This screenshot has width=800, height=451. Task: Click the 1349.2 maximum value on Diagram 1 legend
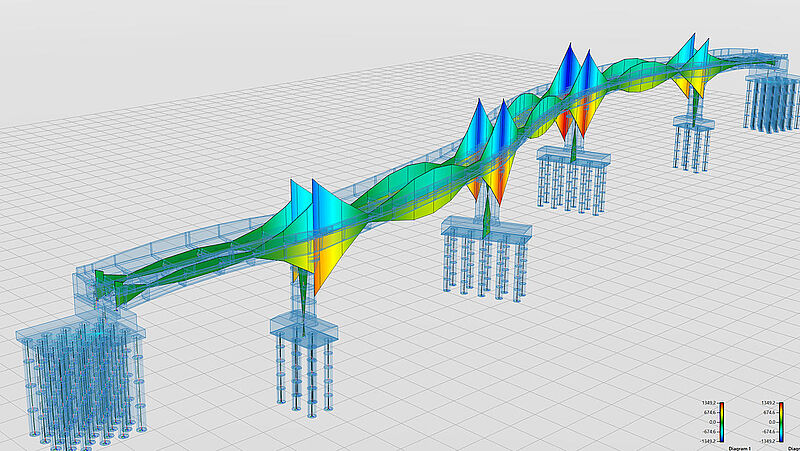709,403
